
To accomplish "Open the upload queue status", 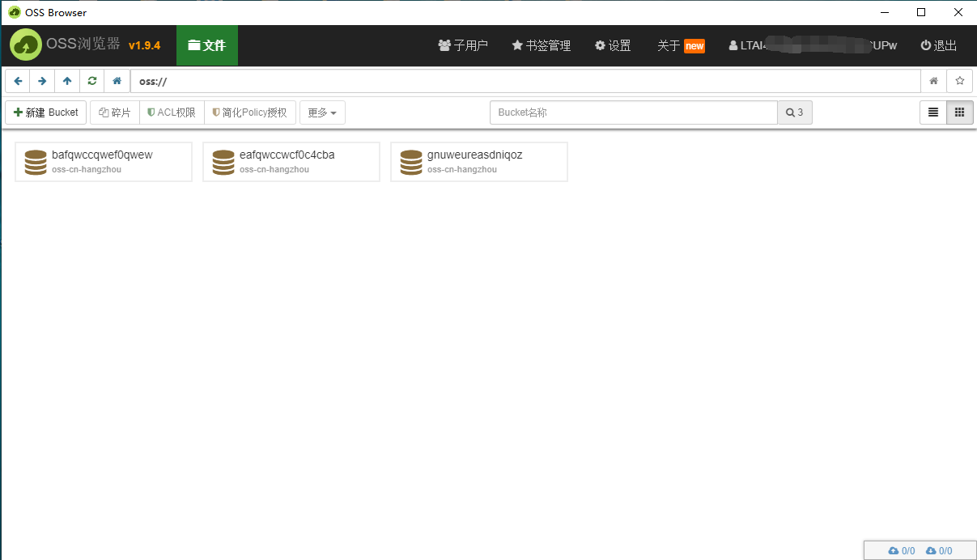I will tap(902, 551).
